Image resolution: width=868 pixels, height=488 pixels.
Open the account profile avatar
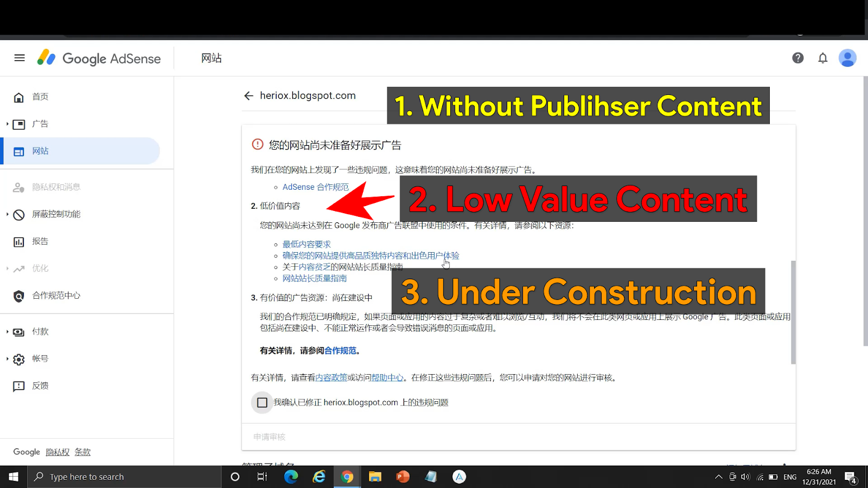(x=847, y=58)
